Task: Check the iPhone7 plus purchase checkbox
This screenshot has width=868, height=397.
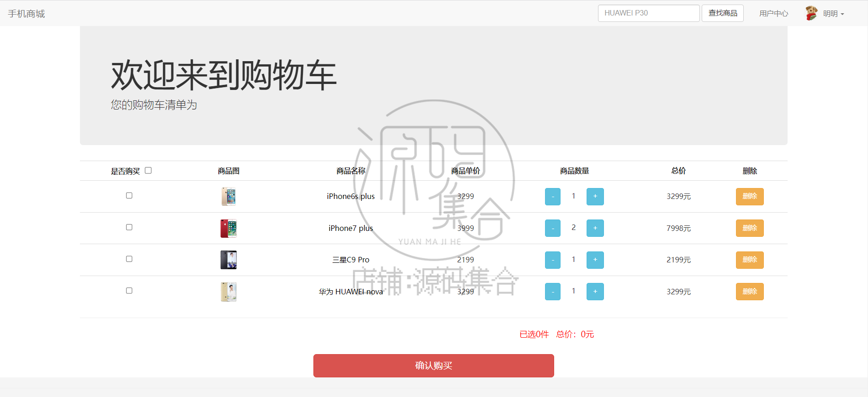Action: (x=129, y=227)
